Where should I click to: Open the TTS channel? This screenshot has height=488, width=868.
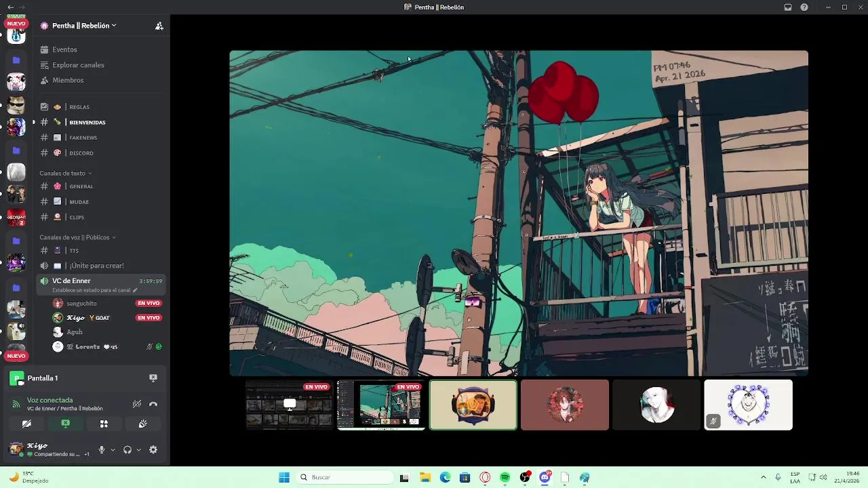pyautogui.click(x=74, y=251)
